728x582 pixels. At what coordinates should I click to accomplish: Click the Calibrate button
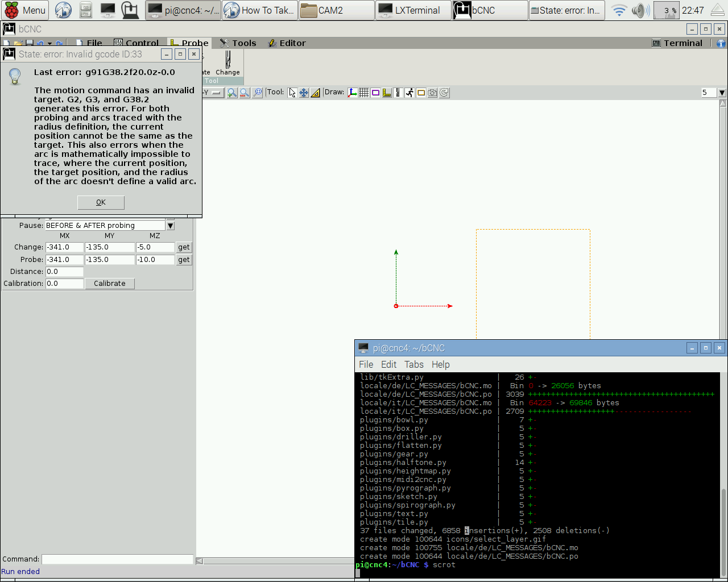click(x=110, y=284)
